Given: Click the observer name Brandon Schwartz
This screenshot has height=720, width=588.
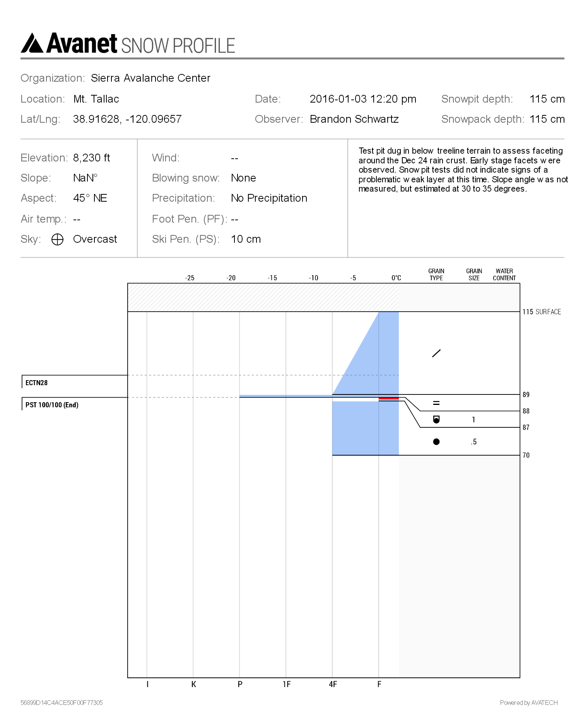Looking at the screenshot, I should click(354, 119).
